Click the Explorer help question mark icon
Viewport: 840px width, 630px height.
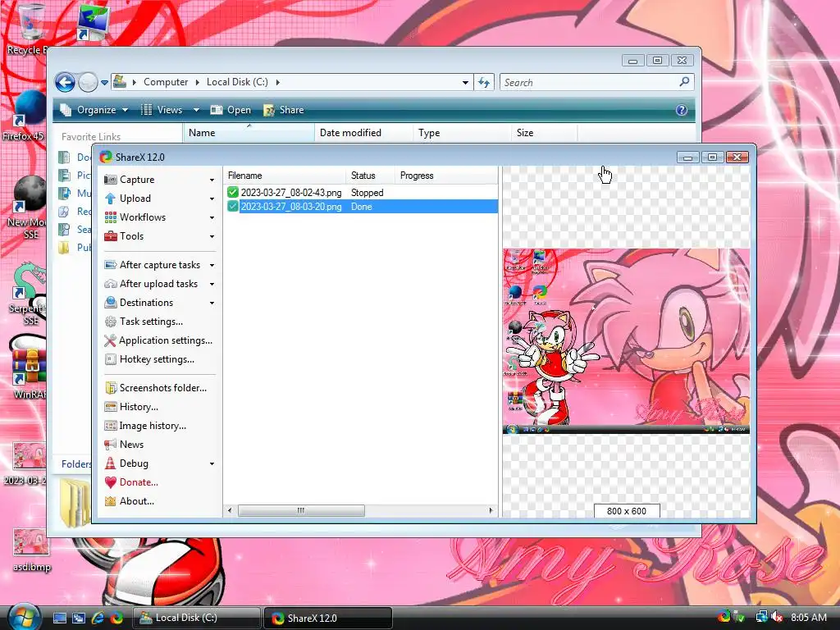(682, 110)
